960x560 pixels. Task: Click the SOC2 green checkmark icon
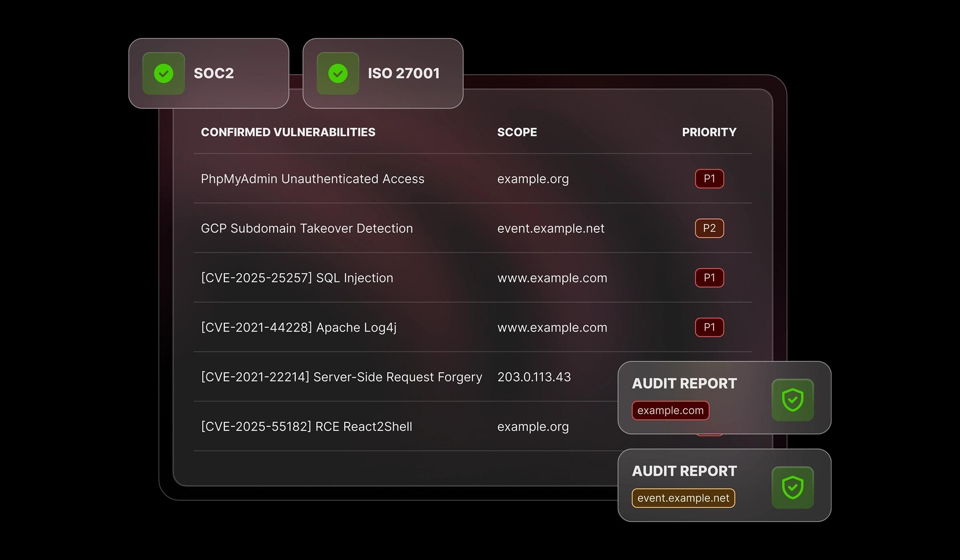[163, 74]
